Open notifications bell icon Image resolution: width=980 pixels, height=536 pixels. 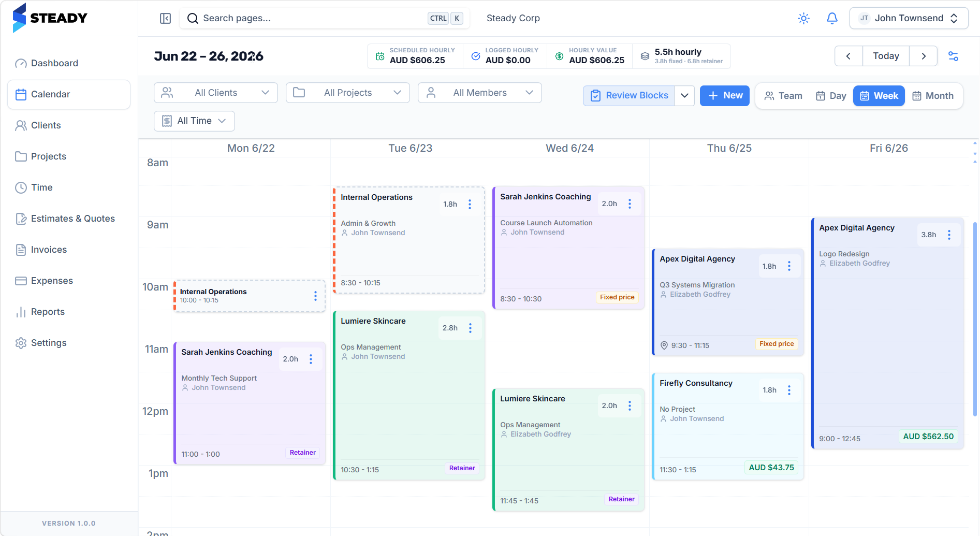pos(832,19)
